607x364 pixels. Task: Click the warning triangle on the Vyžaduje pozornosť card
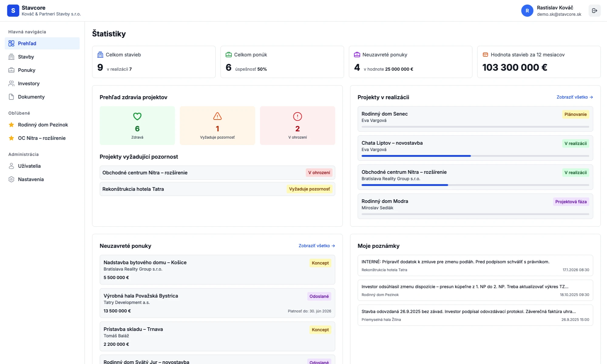pos(217,116)
